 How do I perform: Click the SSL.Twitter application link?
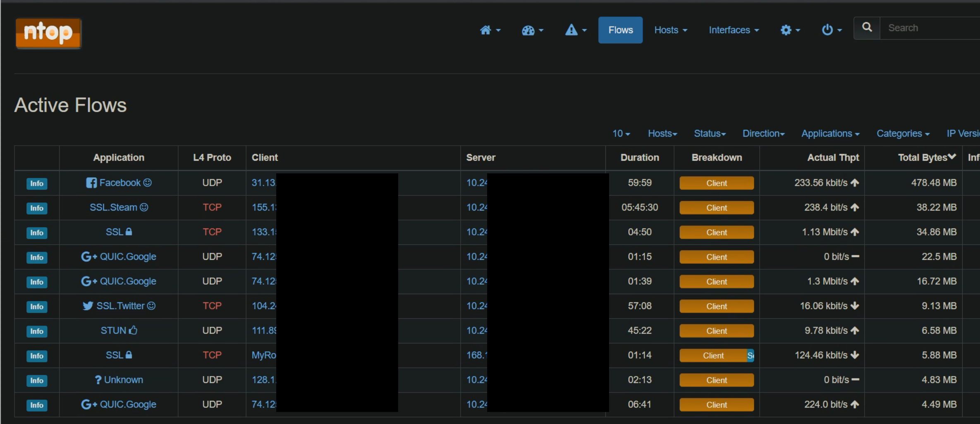(120, 306)
